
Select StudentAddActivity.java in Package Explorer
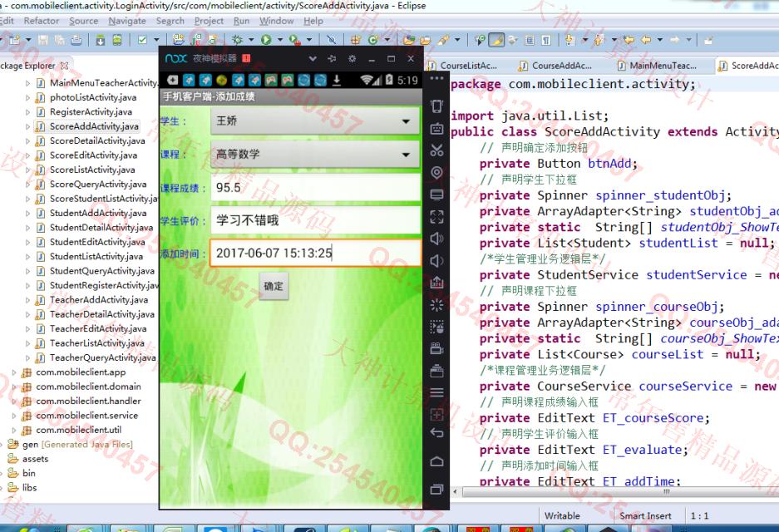click(x=98, y=213)
